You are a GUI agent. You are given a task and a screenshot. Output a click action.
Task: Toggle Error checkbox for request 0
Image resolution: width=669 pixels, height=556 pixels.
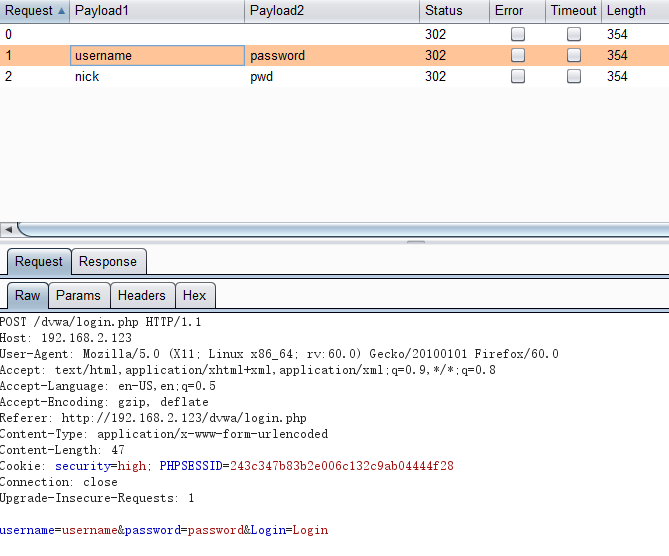(518, 34)
